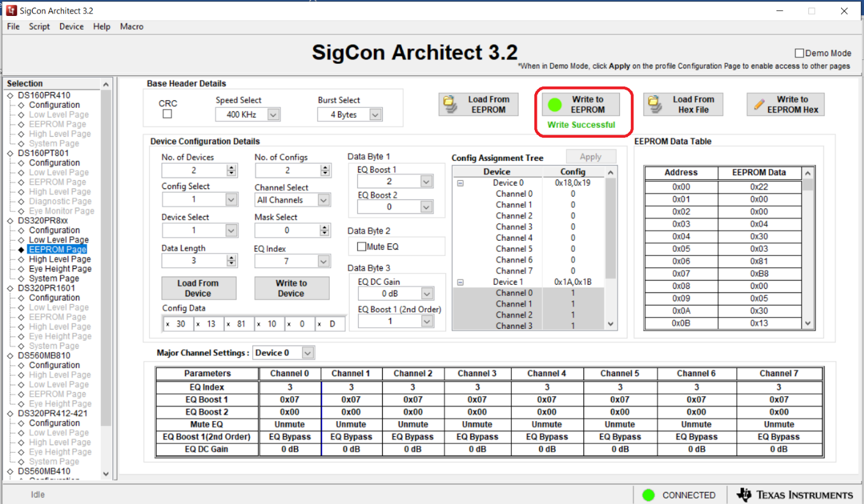The width and height of the screenshot is (864, 504).
Task: Open the Device menu
Action: (72, 26)
